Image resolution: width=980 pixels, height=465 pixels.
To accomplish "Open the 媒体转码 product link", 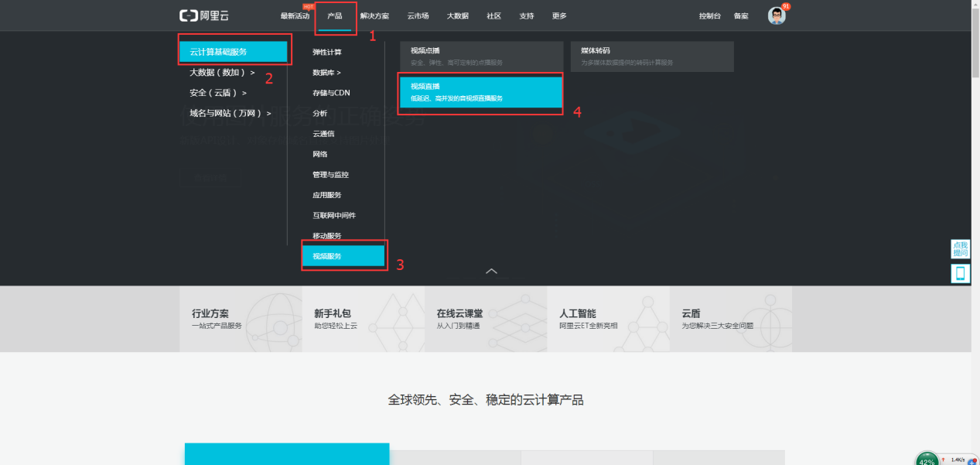I will [x=651, y=56].
